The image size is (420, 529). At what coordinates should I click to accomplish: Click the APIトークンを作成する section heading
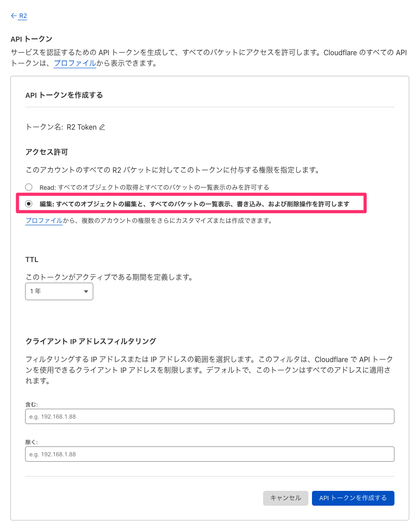[64, 95]
